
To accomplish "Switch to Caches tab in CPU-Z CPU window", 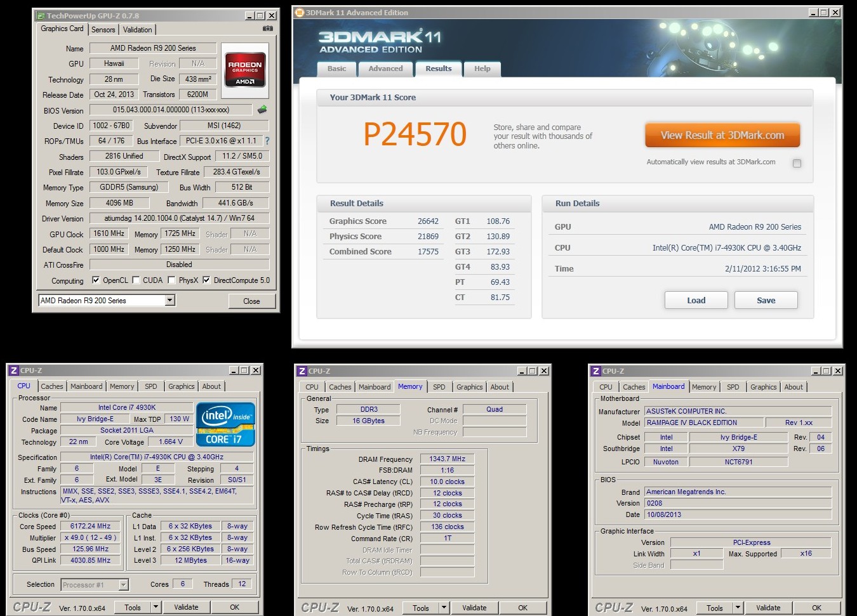I will [x=52, y=386].
